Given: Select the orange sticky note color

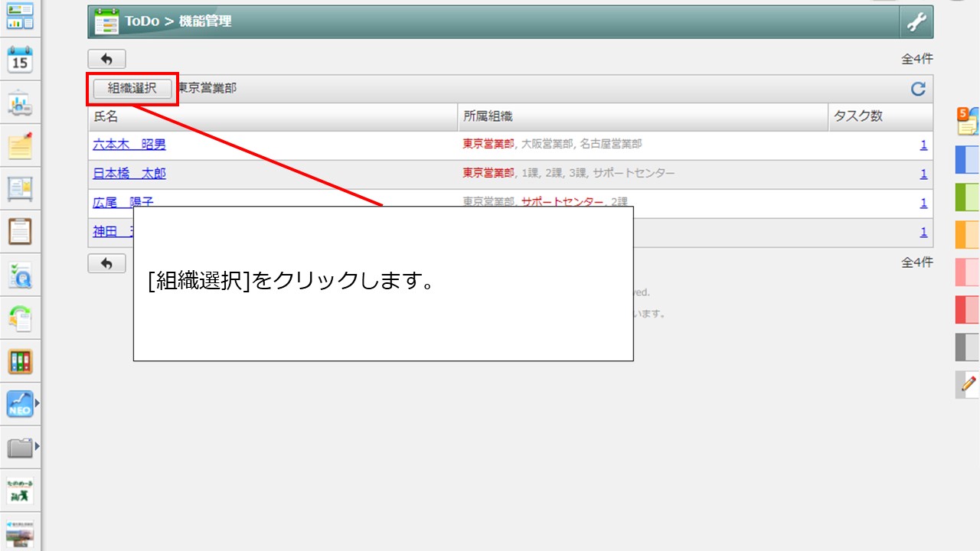Looking at the screenshot, I should pyautogui.click(x=968, y=234).
